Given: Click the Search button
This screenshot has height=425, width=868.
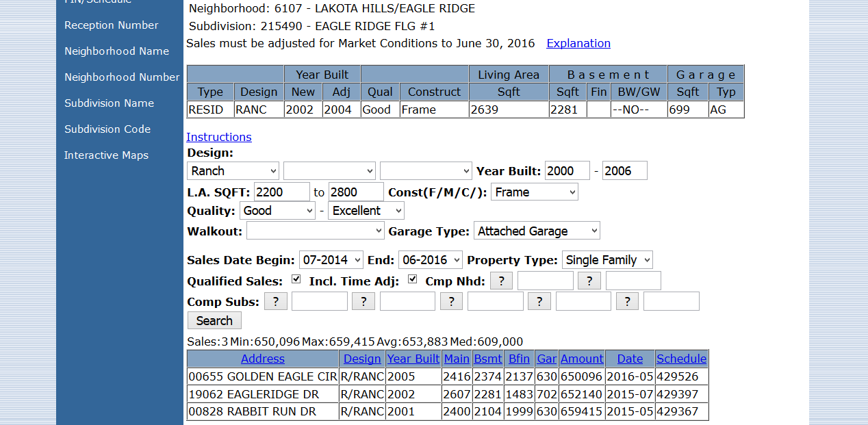Looking at the screenshot, I should [x=214, y=320].
